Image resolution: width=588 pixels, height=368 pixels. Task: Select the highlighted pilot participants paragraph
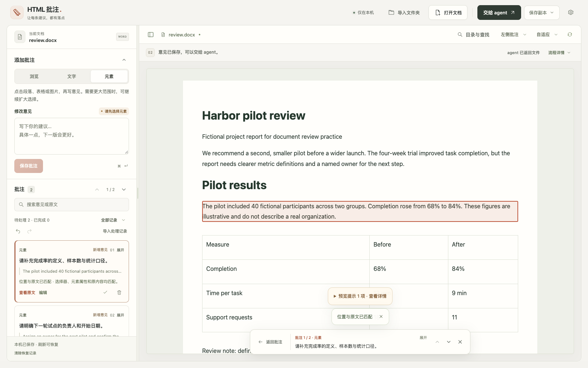[360, 211]
